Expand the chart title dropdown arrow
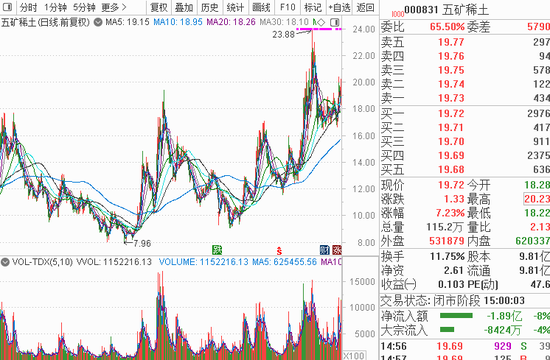Screen dimensions: 550x360 [x=98, y=22]
